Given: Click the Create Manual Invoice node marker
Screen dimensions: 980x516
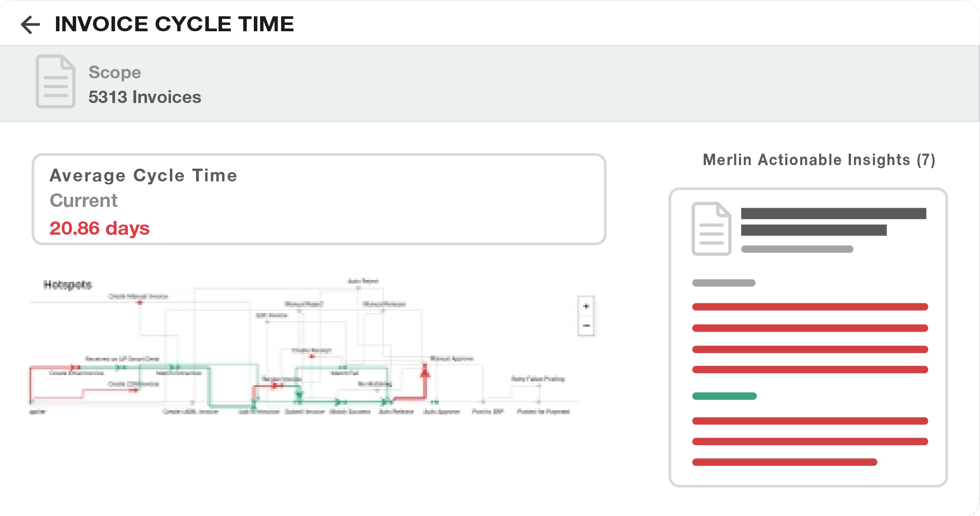Looking at the screenshot, I should click(x=140, y=302).
